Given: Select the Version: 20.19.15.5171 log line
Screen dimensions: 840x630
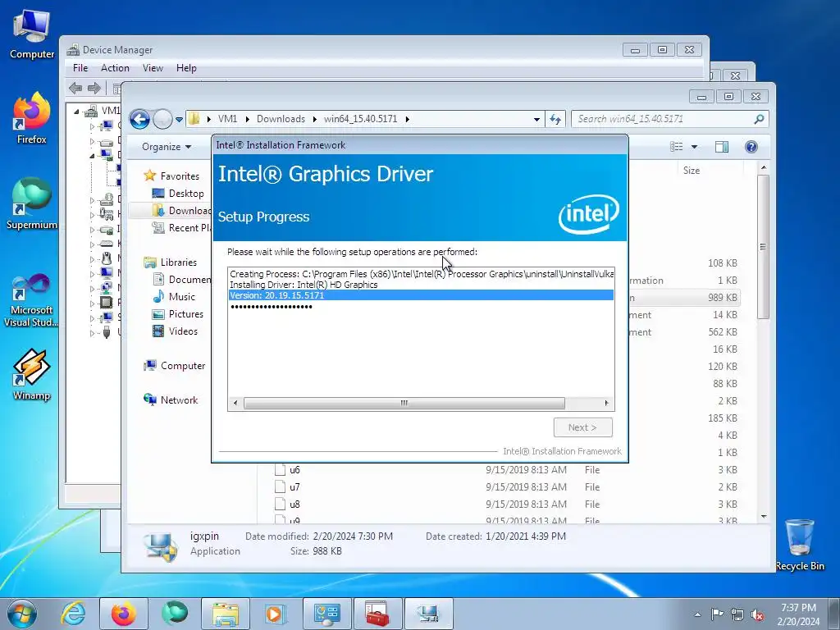Looking at the screenshot, I should point(421,295).
